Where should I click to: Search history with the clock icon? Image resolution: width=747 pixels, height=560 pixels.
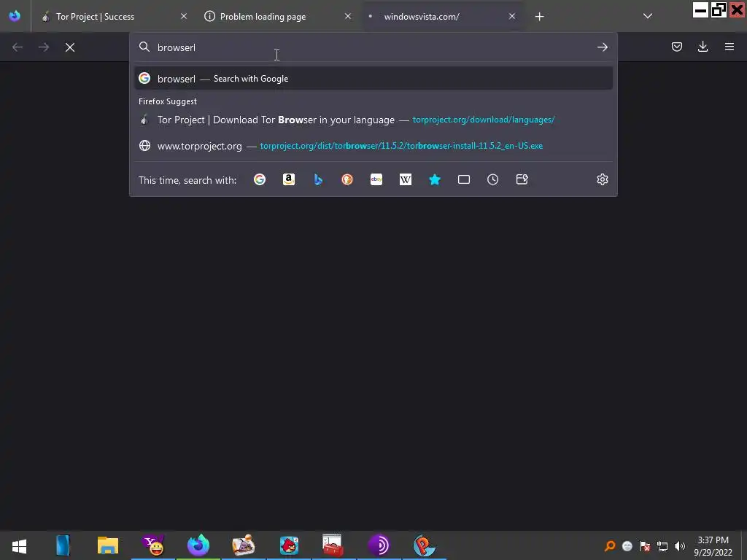point(492,179)
